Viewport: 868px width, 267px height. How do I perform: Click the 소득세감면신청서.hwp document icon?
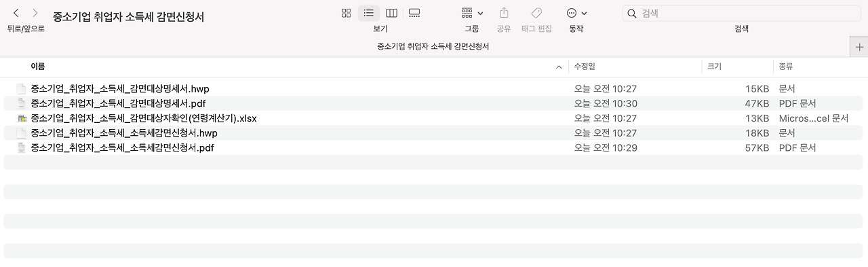click(22, 132)
